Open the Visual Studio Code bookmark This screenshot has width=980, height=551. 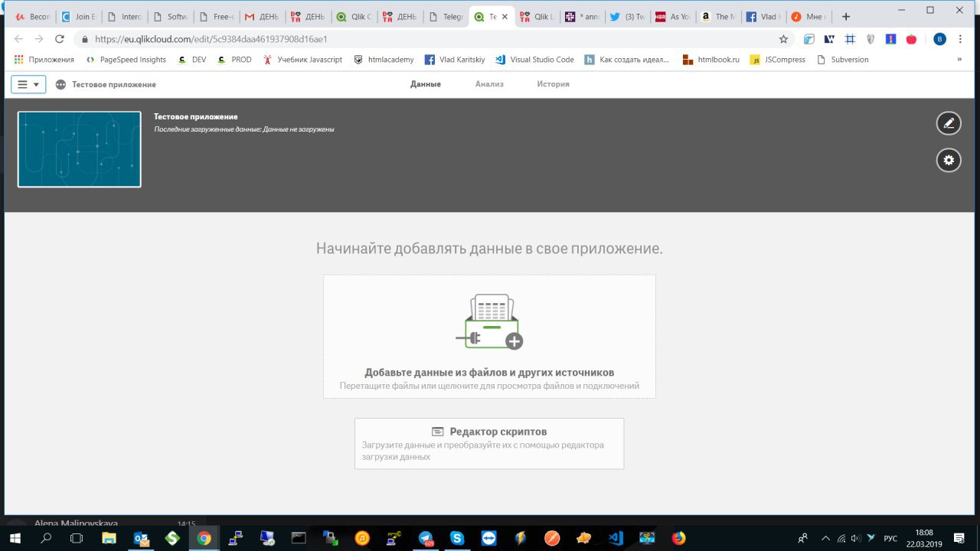click(x=534, y=60)
